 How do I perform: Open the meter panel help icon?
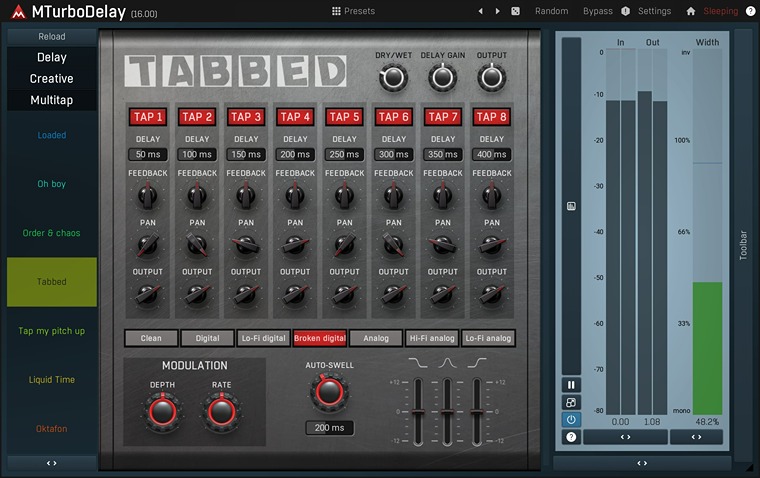(571, 437)
